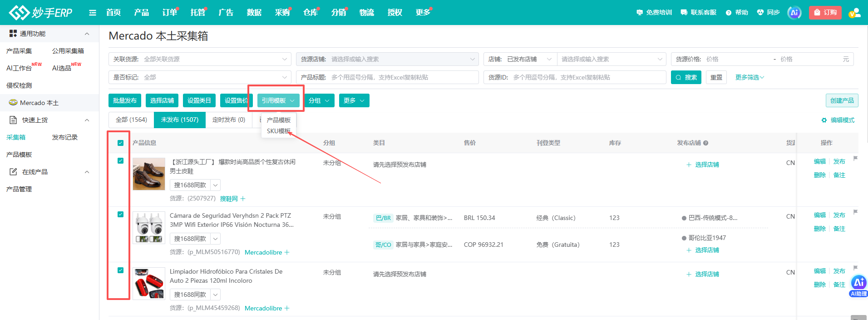Uncheck the leather shoes product checkbox
The width and height of the screenshot is (868, 320).
click(120, 160)
